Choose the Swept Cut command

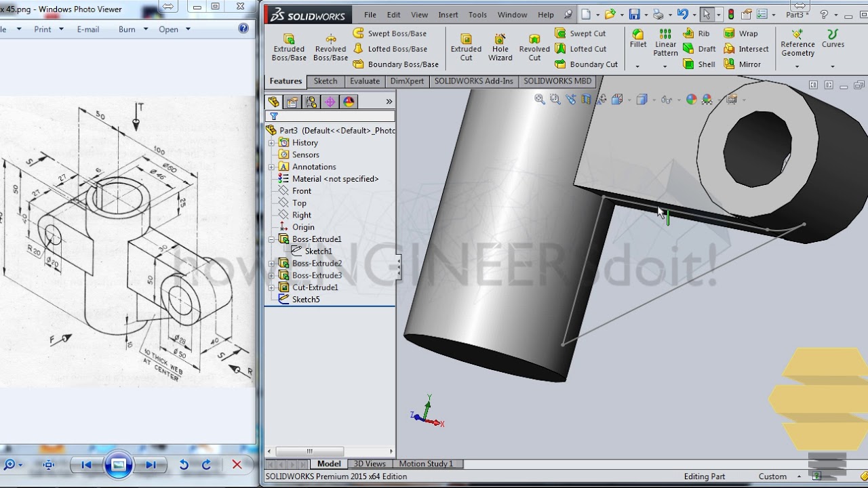pyautogui.click(x=580, y=33)
